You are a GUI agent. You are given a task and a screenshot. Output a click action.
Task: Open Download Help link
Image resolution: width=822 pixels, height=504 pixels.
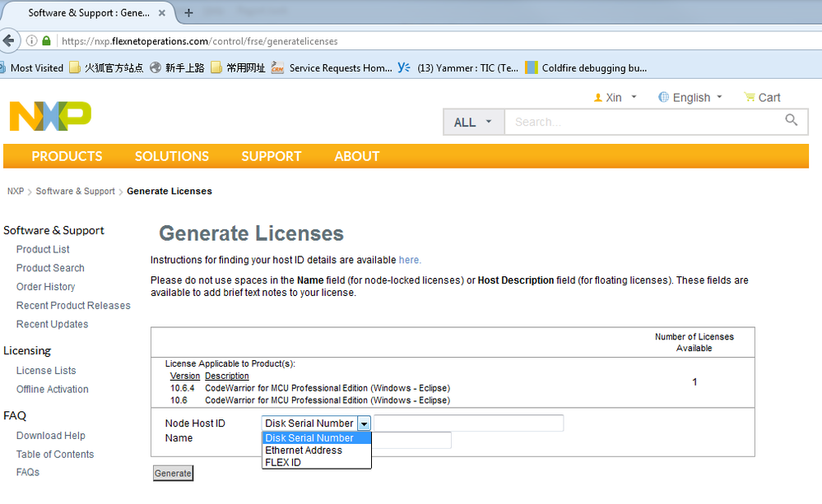point(51,436)
